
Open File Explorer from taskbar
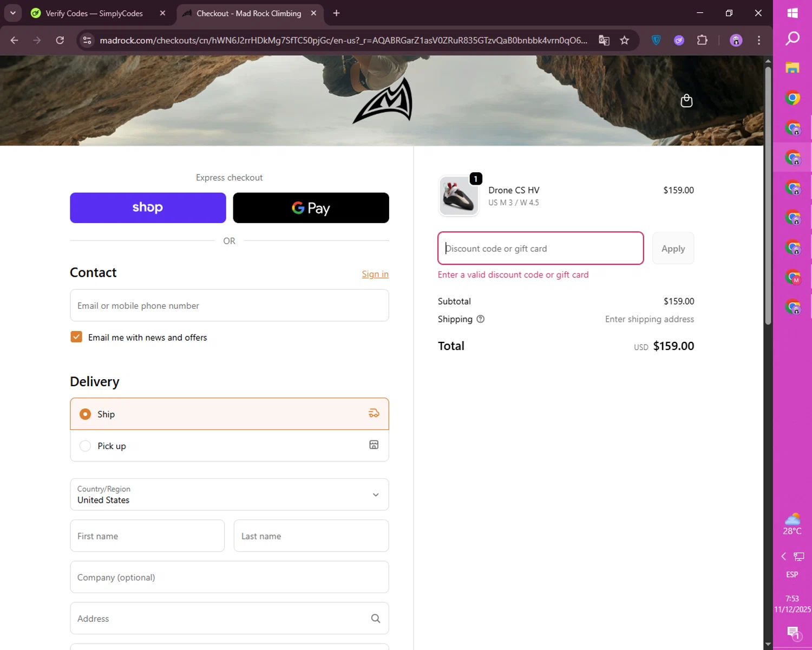[793, 68]
